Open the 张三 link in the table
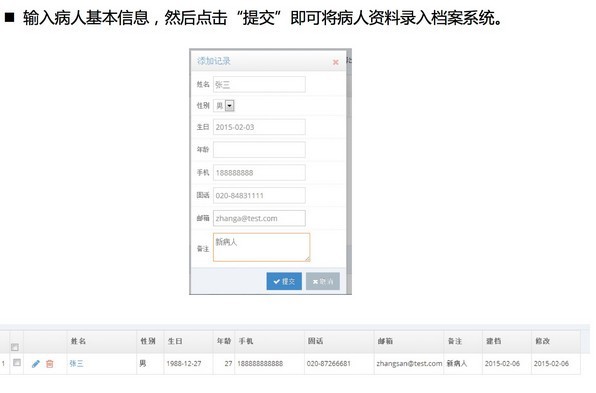Screen dimensions: 596x393 [x=76, y=363]
